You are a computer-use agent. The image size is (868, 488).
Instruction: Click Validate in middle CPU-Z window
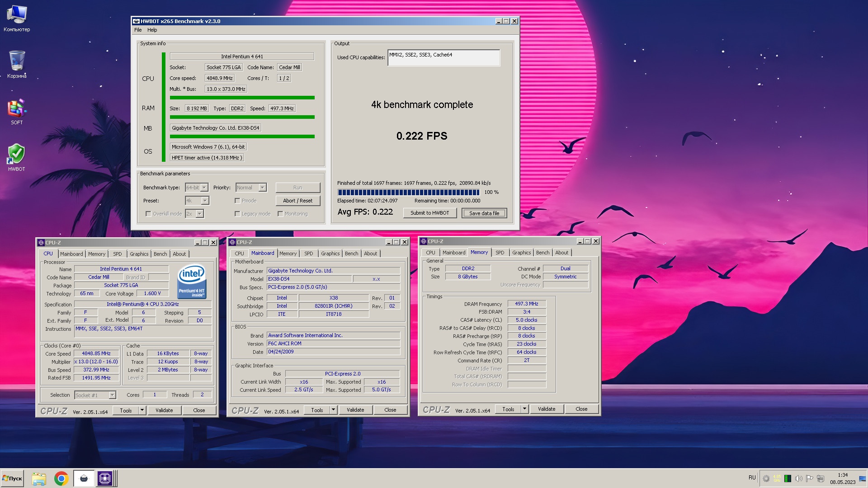click(355, 410)
